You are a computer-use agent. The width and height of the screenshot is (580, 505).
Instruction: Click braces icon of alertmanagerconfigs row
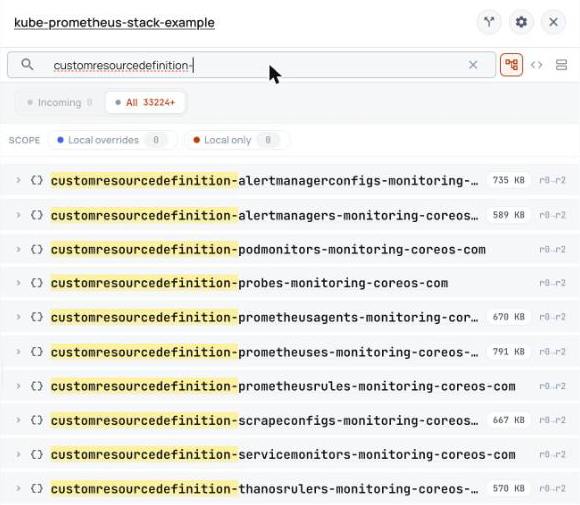pyautogui.click(x=37, y=181)
